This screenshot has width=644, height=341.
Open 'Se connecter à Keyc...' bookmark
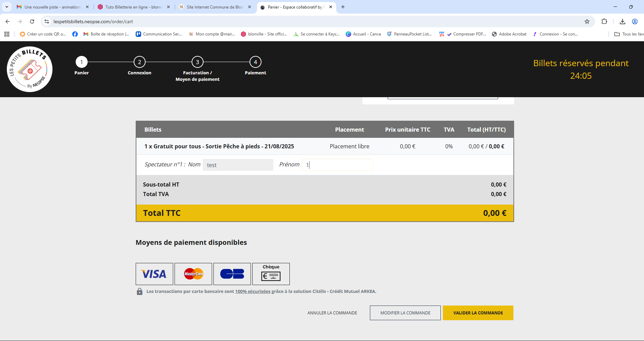(x=317, y=34)
